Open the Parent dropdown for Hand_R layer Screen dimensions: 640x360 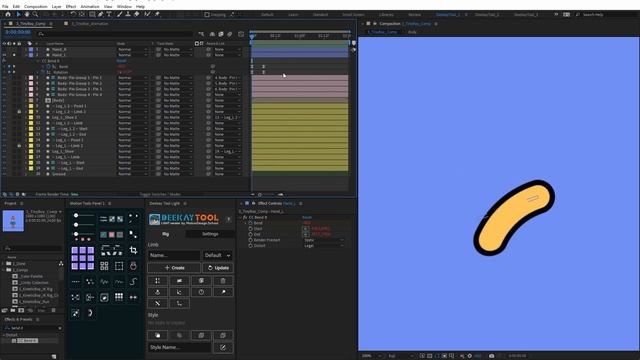[228, 49]
